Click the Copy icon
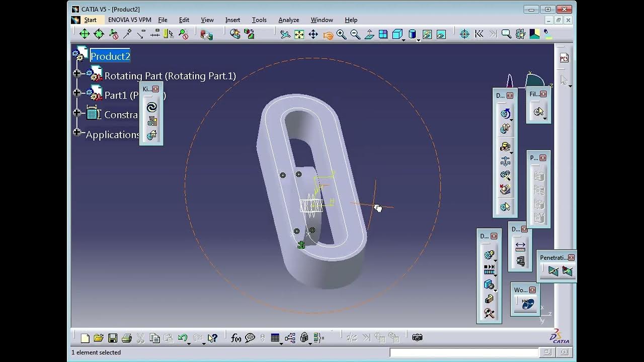 (x=155, y=338)
